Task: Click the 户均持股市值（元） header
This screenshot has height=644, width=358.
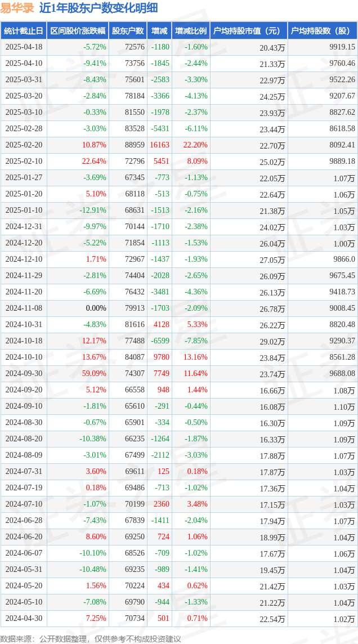Action: pyautogui.click(x=249, y=31)
